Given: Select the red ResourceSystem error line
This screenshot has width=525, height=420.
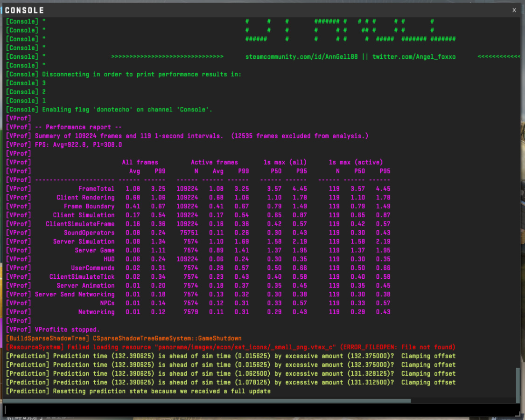Looking at the screenshot, I should (231, 347).
